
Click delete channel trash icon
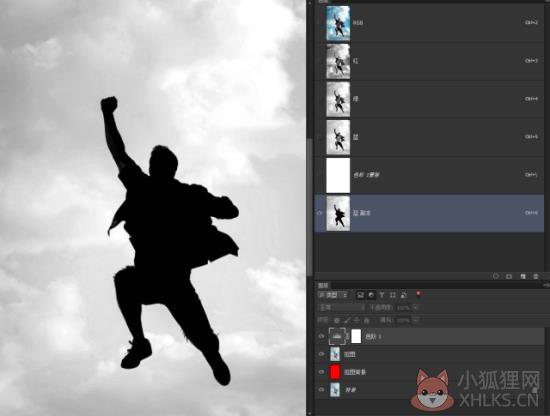tap(536, 276)
